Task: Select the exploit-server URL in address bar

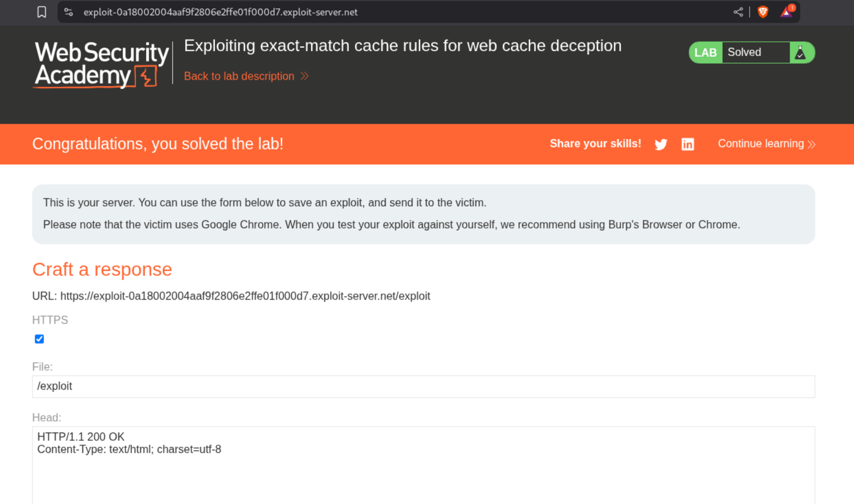Action: (220, 12)
